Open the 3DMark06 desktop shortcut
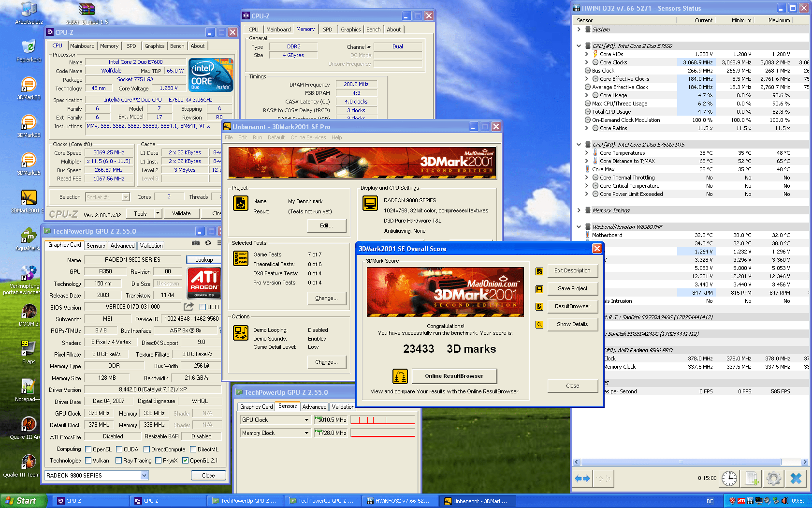The height and width of the screenshot is (508, 812). pos(29,164)
